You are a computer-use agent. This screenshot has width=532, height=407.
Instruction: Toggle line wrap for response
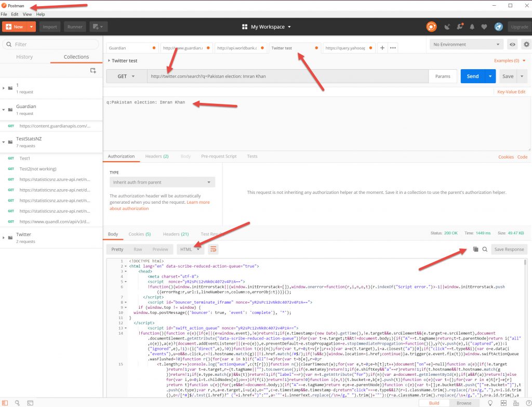213,250
